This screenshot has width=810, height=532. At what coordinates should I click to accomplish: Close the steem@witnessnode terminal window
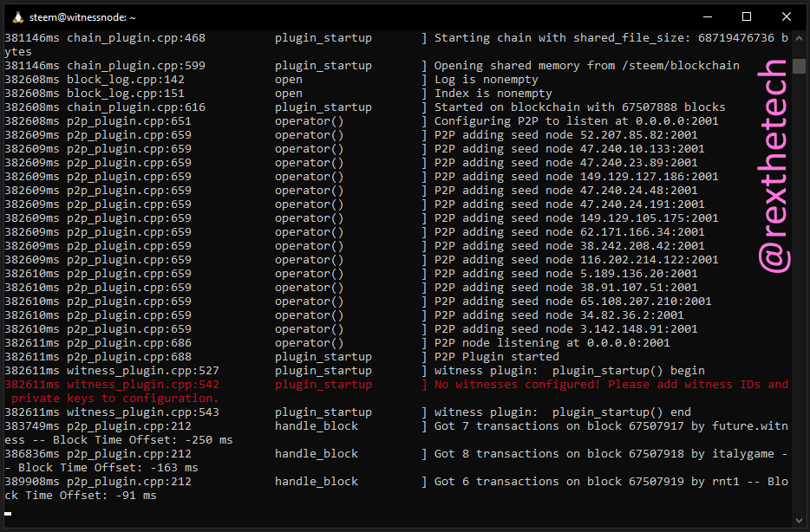(787, 16)
